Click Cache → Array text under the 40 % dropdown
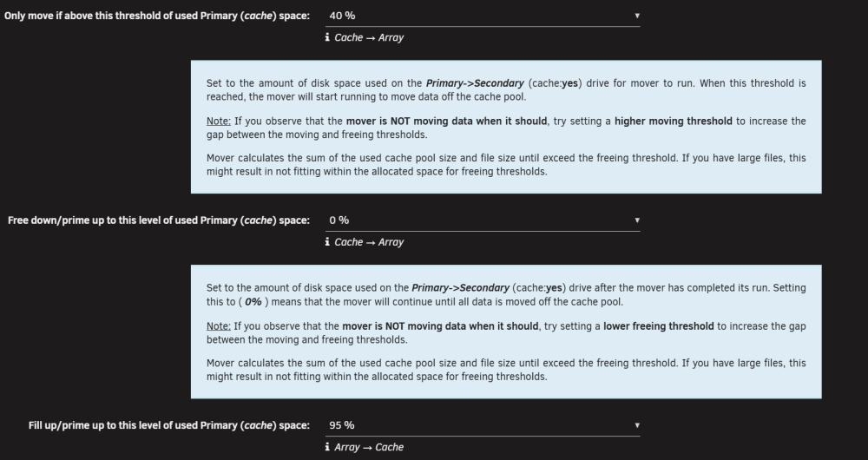 (x=369, y=37)
